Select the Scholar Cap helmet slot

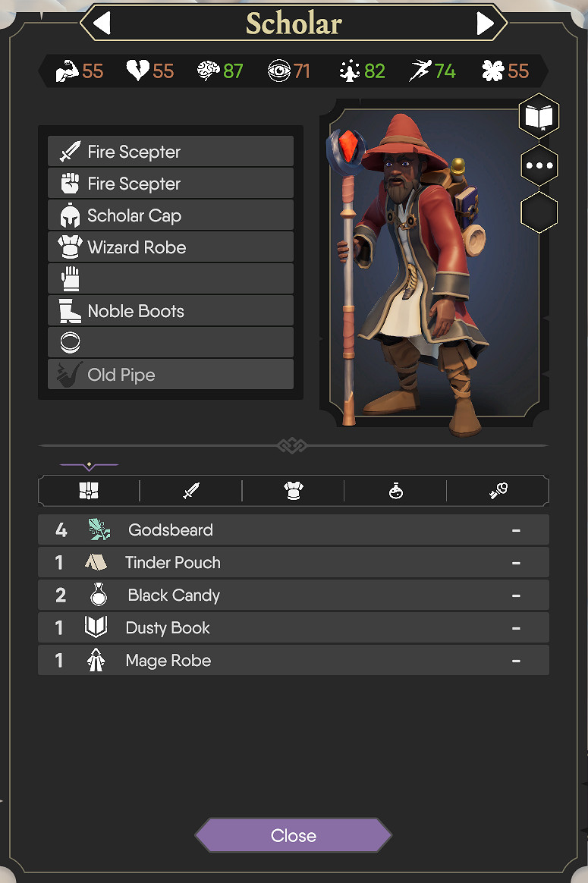click(171, 215)
